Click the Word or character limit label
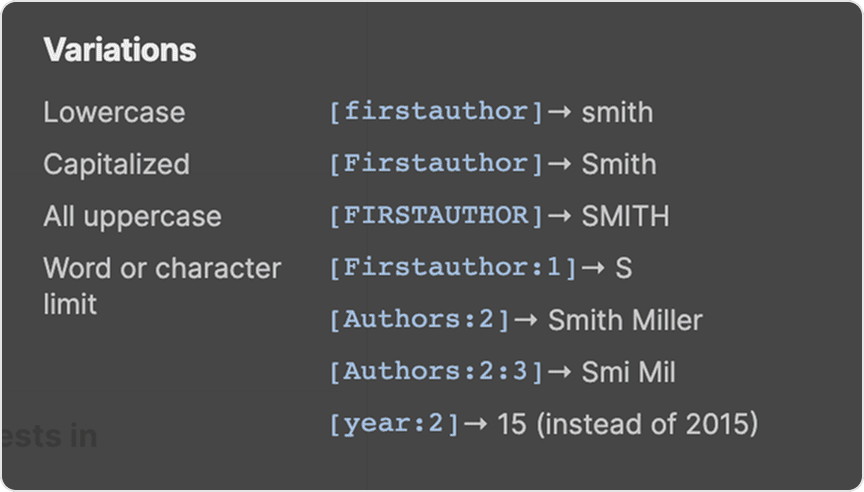This screenshot has height=492, width=864. pos(162,285)
